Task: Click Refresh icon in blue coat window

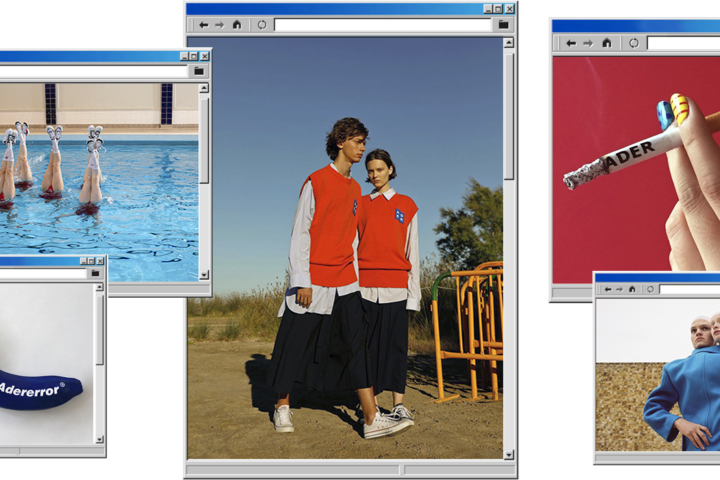Action: 650,289
